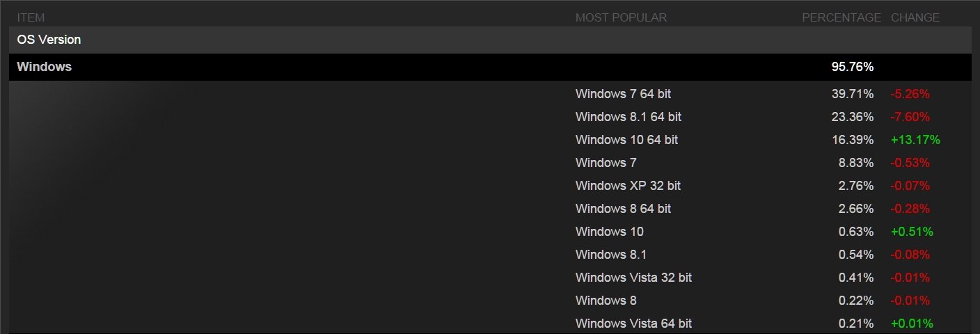The image size is (980, 334).
Task: Click the Windows 8 64 bit row
Action: 623,209
